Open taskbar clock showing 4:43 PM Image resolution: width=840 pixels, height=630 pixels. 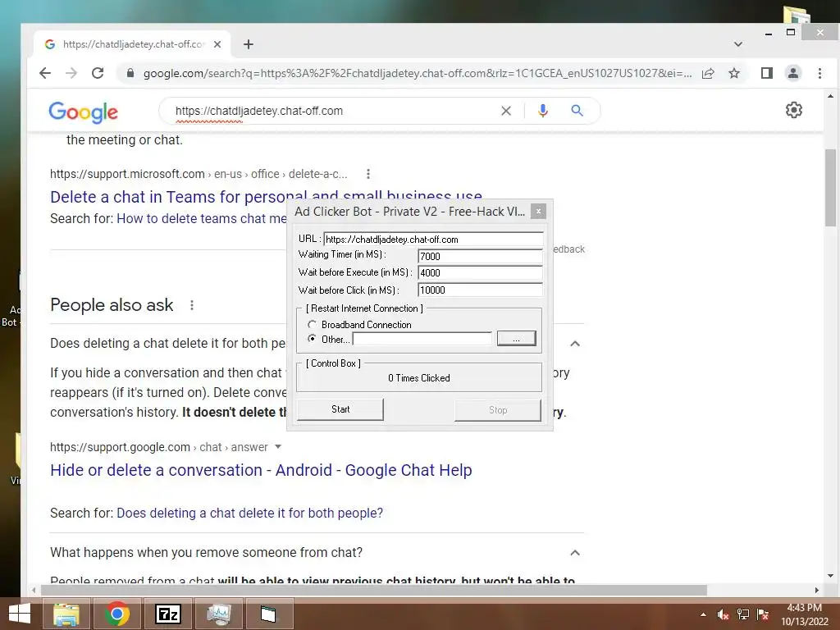(x=804, y=614)
